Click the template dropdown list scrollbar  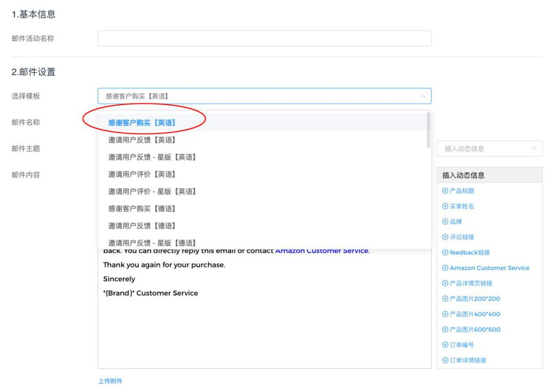(x=429, y=130)
